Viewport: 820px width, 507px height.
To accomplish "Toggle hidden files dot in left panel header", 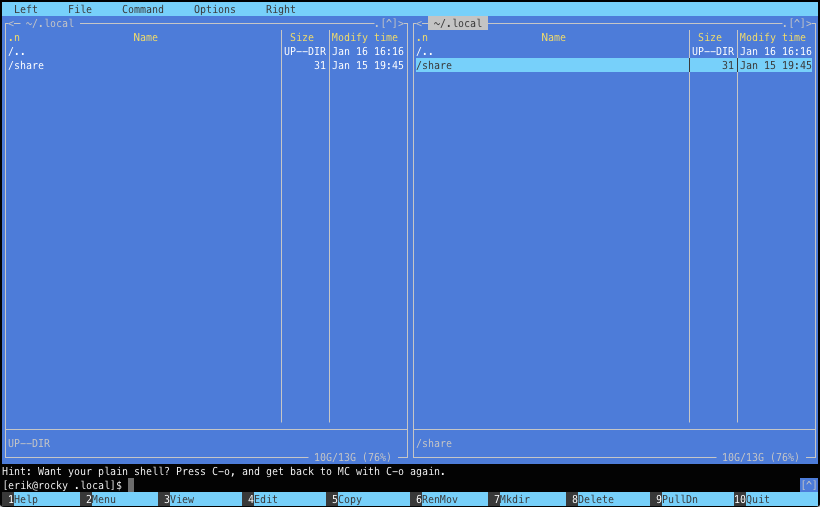I will (377, 24).
